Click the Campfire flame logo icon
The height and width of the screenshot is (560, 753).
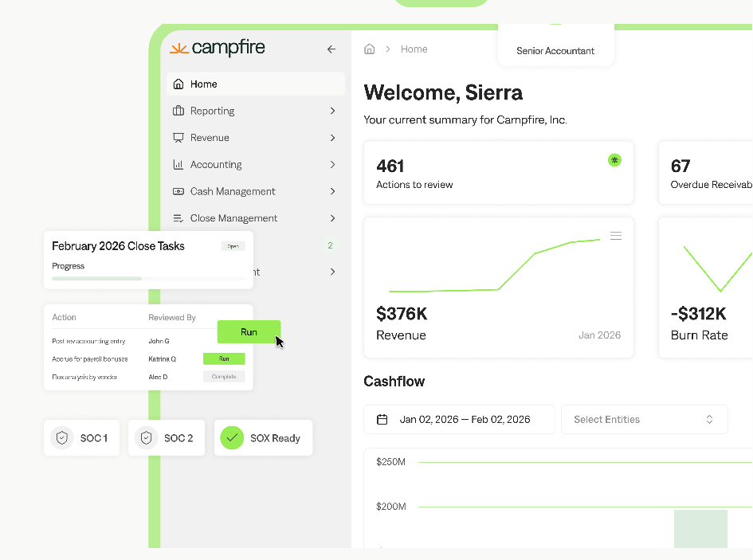click(179, 49)
